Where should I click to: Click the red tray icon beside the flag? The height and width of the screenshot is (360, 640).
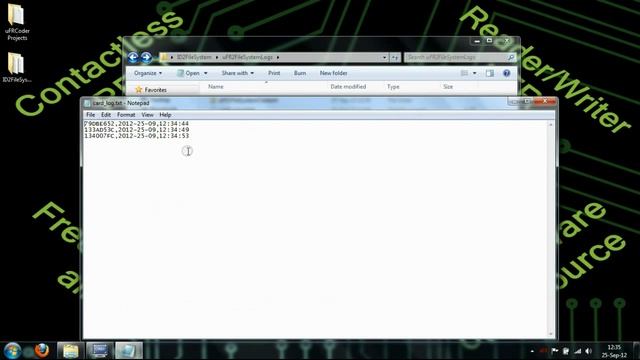click(x=543, y=351)
